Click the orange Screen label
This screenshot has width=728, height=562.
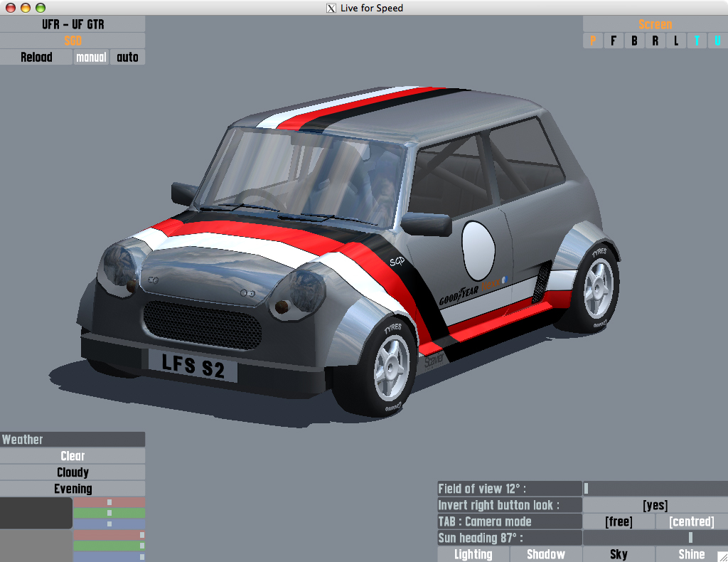(x=655, y=24)
